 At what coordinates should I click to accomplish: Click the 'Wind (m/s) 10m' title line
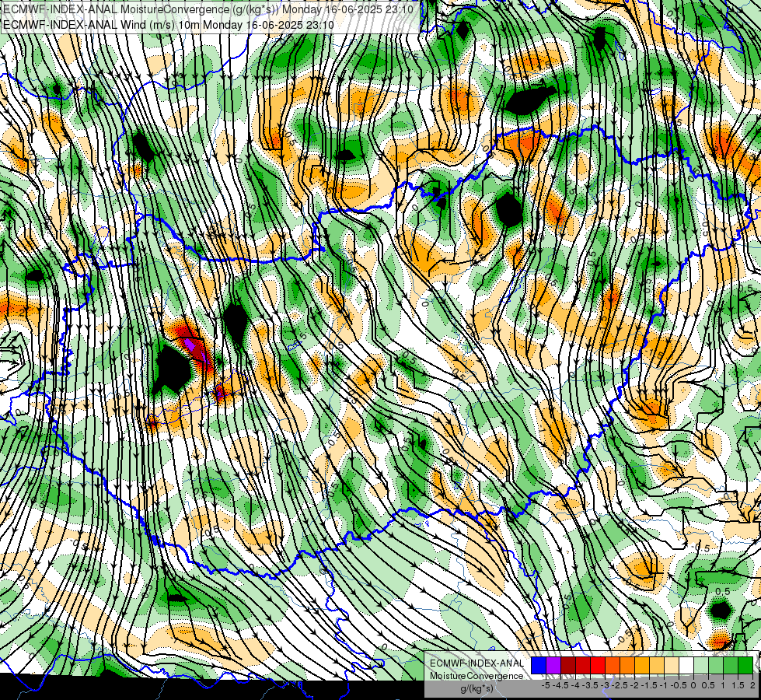click(169, 24)
